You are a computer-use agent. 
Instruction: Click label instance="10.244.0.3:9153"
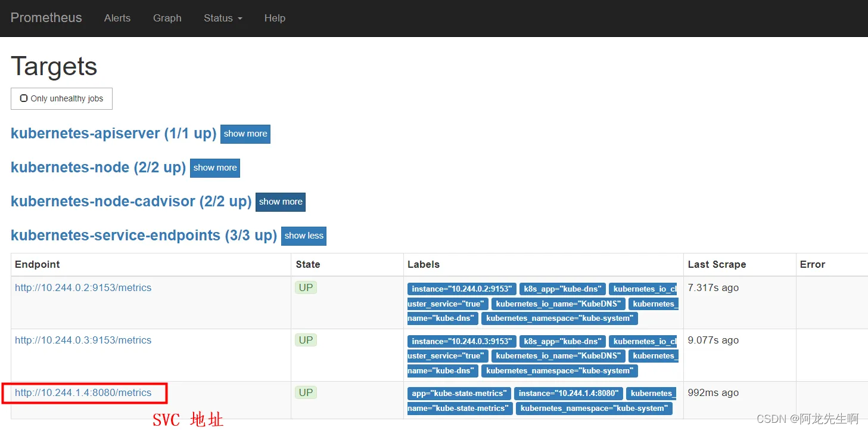pyautogui.click(x=462, y=341)
